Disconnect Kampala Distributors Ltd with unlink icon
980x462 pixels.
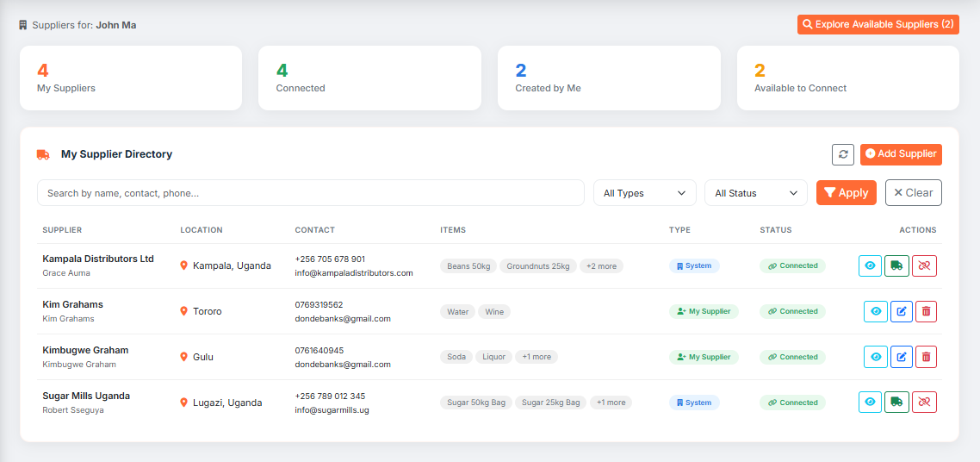(924, 265)
